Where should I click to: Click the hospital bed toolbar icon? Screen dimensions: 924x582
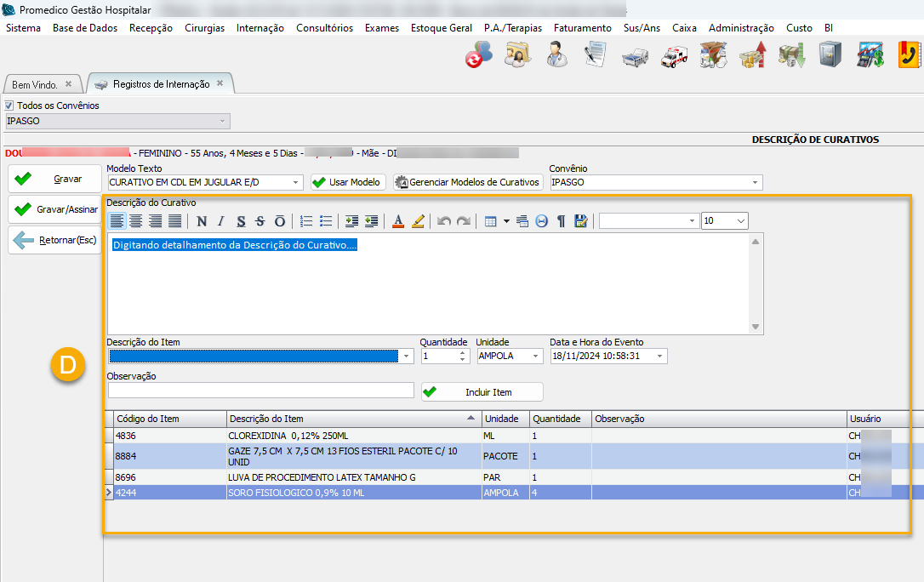click(633, 56)
